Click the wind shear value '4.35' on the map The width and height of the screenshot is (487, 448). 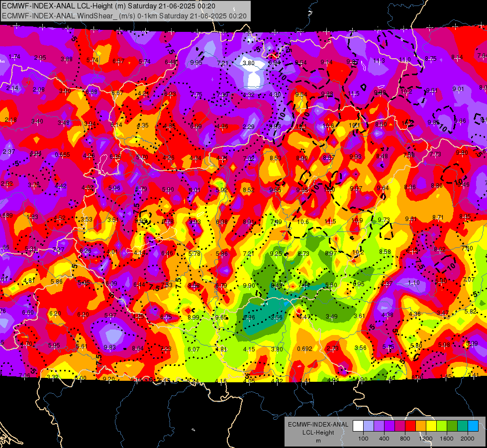143,125
